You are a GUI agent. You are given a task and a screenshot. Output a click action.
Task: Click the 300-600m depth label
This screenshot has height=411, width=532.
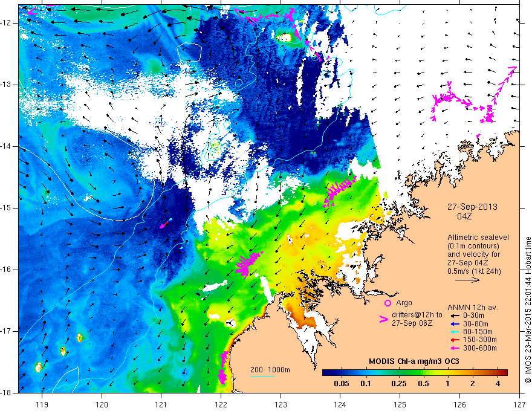tap(480, 348)
